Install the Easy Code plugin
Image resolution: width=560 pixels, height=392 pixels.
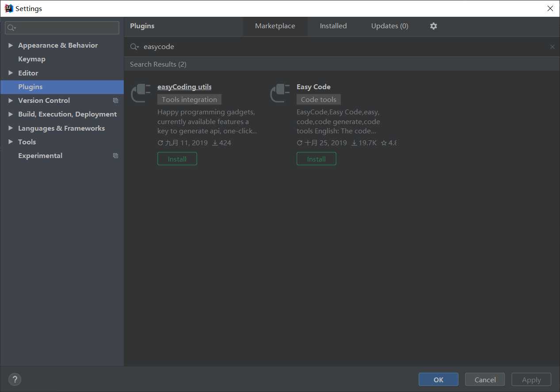tap(316, 159)
